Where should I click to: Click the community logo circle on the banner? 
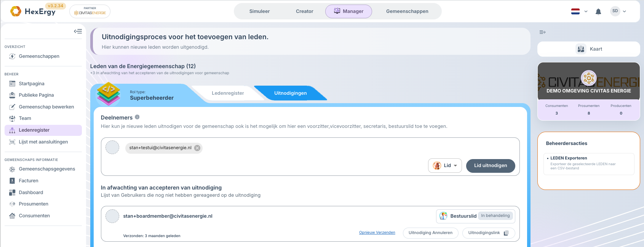(x=589, y=78)
